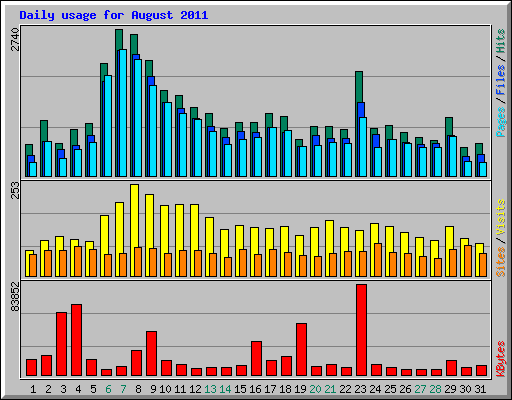Click day label 31 on the x-axis
Image resolution: width=512 pixels, height=400 pixels.
click(x=480, y=389)
